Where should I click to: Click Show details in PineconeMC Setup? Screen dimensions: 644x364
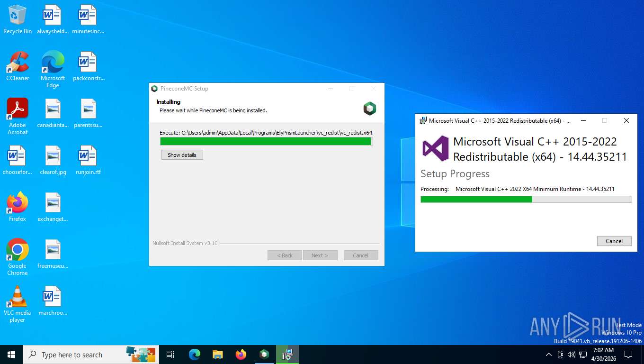pos(182,155)
